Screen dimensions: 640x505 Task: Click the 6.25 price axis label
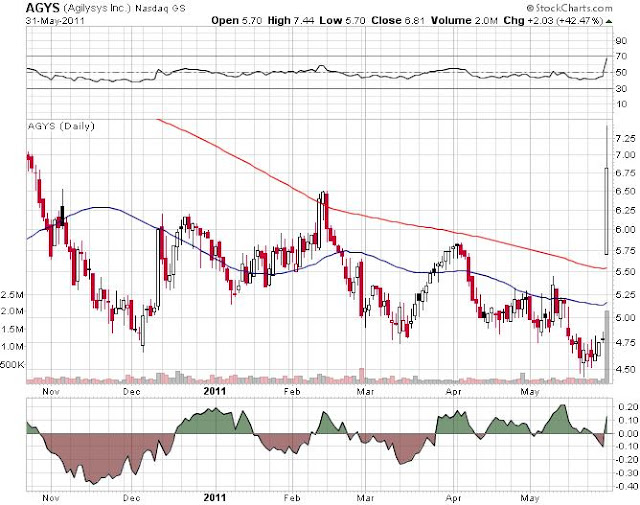(x=625, y=210)
